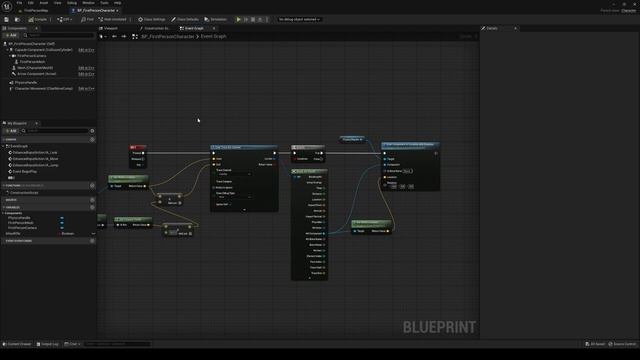640x360 pixels.
Task: Open the File menu
Action: pyautogui.click(x=19, y=3)
